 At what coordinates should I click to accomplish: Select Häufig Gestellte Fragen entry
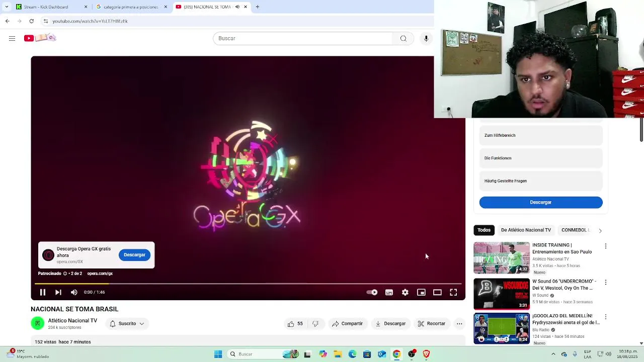coord(541,181)
